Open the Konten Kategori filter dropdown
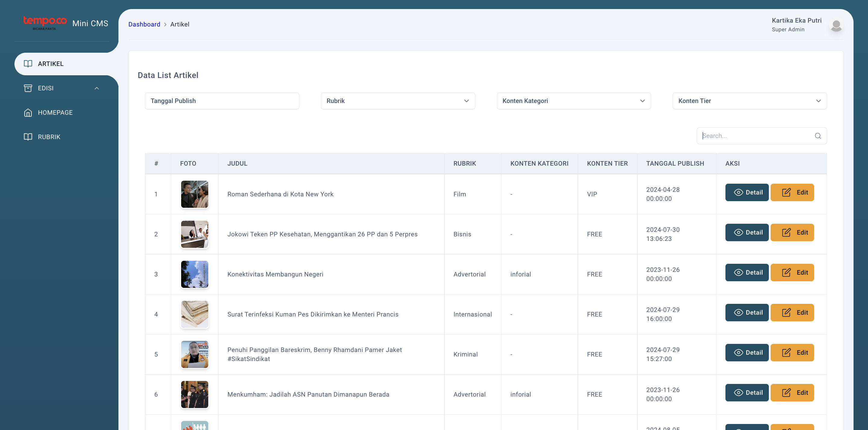868x430 pixels. pyautogui.click(x=574, y=101)
